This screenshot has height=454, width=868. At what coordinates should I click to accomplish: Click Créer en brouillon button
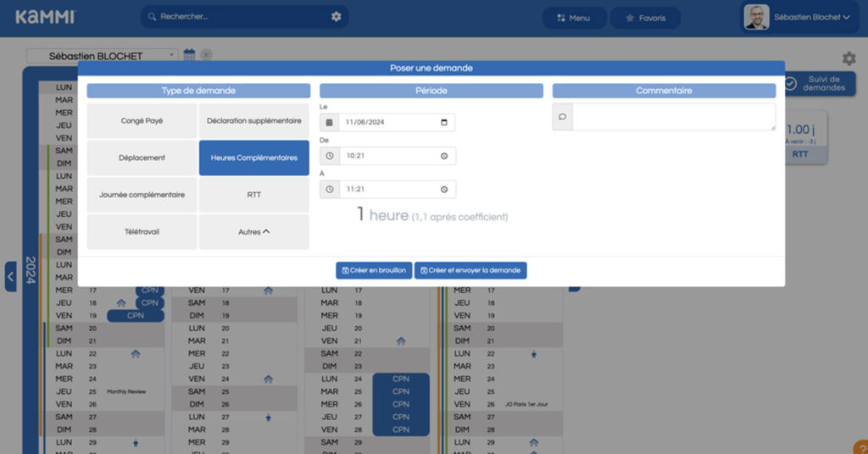click(374, 270)
